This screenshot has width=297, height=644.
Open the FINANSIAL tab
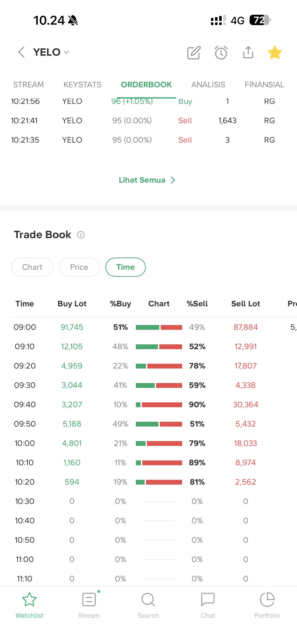[264, 85]
